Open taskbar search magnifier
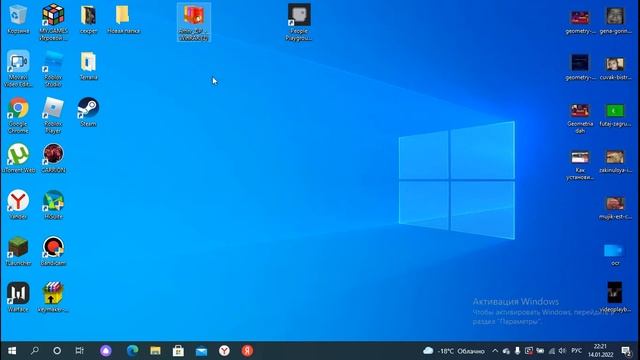This screenshot has height=360, width=640. pos(35,351)
